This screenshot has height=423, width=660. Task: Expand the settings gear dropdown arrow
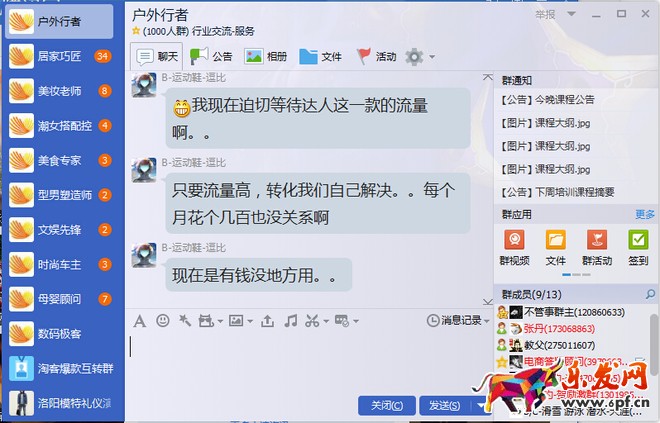point(432,56)
